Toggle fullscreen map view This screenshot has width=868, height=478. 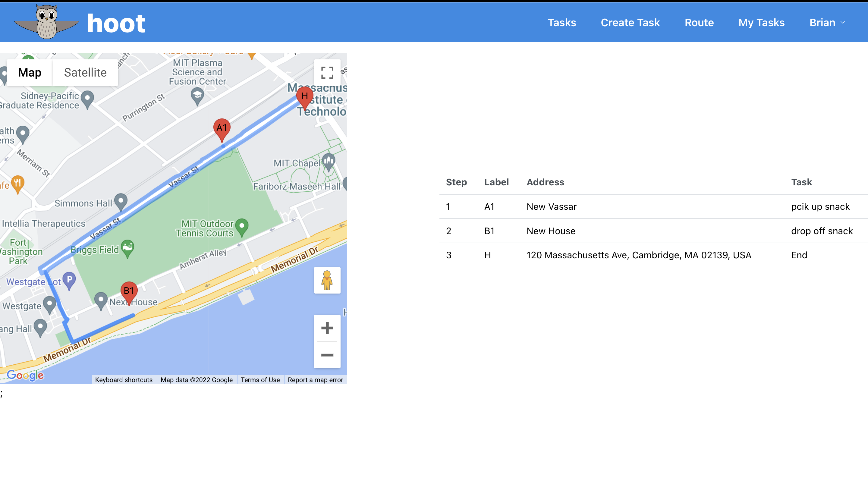[x=327, y=72]
